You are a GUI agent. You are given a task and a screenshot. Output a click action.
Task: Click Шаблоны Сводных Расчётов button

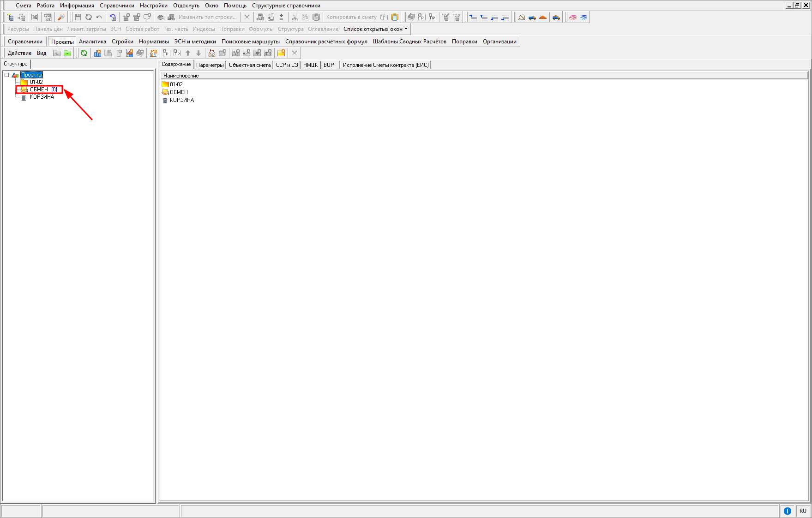point(409,42)
